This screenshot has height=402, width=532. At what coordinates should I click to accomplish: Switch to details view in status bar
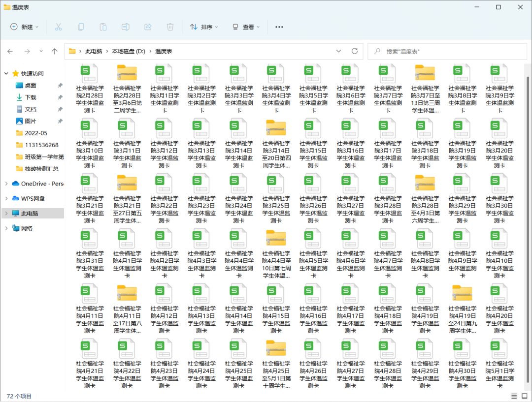[514, 396]
